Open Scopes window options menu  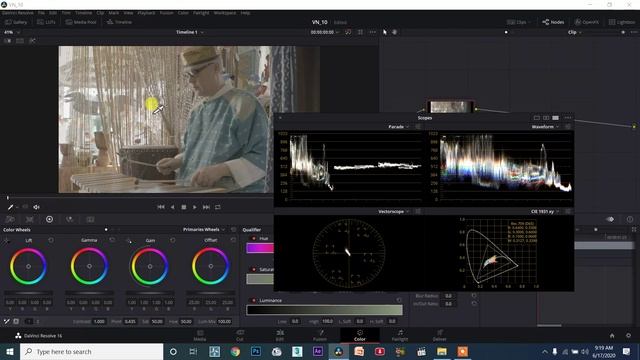click(568, 118)
